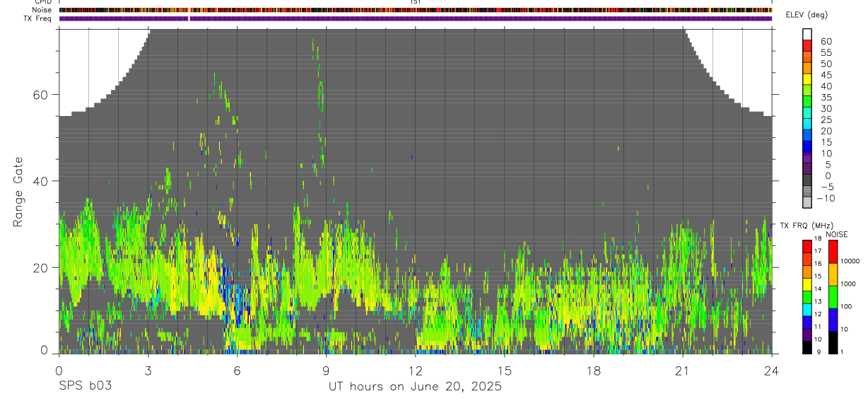Click the '14' label on TX FRQ colorbar
This screenshot has height=401, width=868.
[819, 289]
